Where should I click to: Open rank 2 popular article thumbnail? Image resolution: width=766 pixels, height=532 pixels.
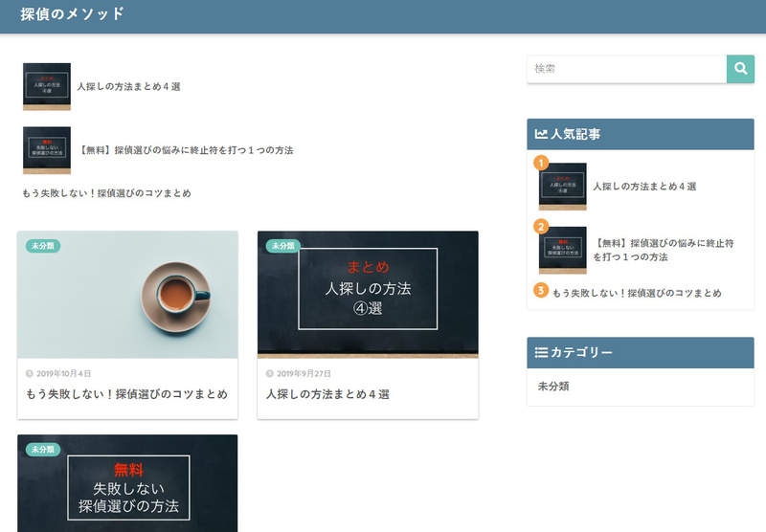563,251
